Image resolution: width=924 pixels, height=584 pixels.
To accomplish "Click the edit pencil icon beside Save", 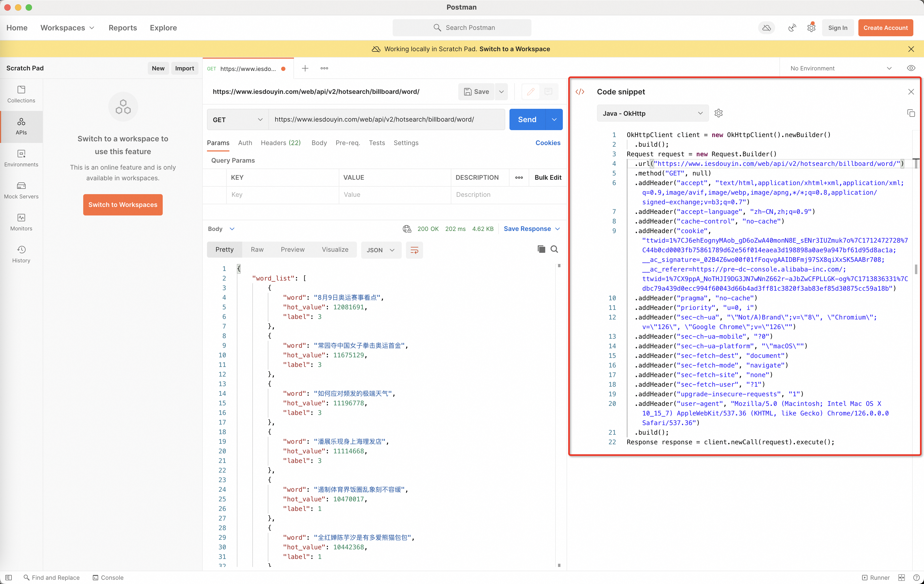I will click(531, 92).
